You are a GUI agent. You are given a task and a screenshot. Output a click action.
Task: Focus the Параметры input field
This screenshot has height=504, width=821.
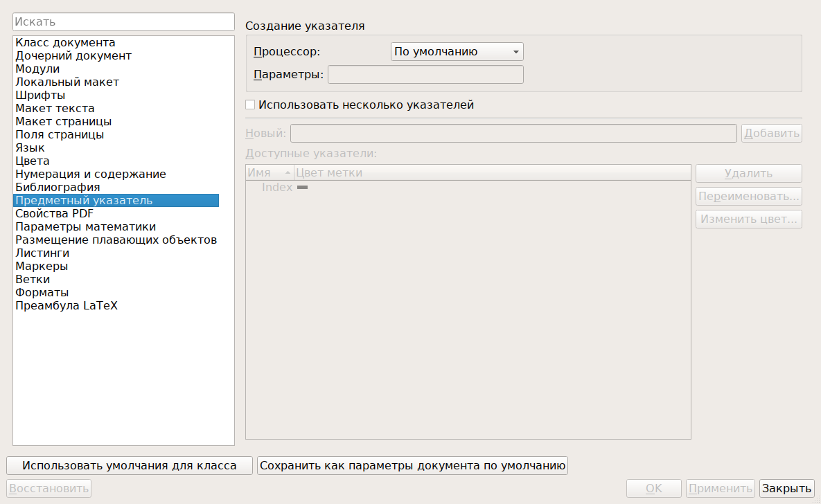click(x=425, y=74)
